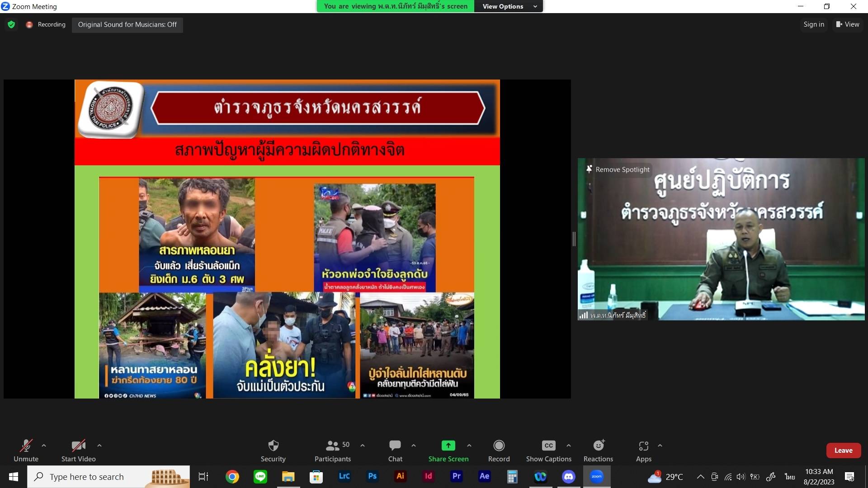Open the Security shield icon
Screen dimensions: 868x488
tap(273, 446)
